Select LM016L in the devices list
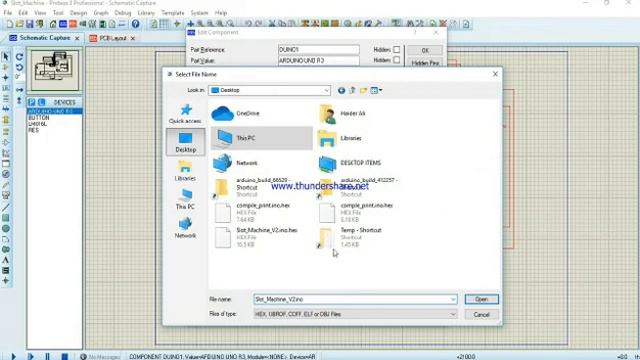The width and height of the screenshot is (640, 360). pos(38,124)
